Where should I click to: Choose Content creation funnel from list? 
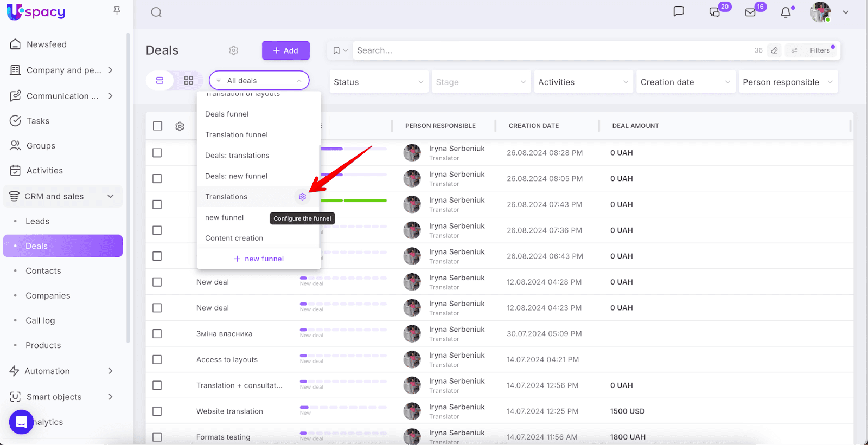(234, 238)
